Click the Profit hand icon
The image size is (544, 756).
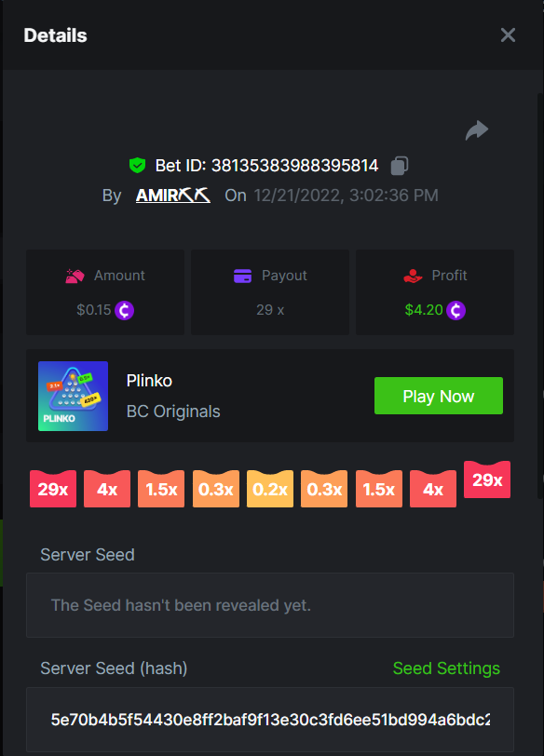(x=413, y=276)
